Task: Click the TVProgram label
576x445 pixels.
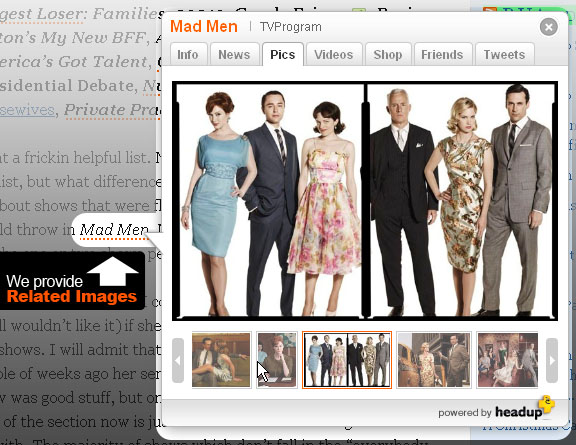Action: (x=291, y=27)
